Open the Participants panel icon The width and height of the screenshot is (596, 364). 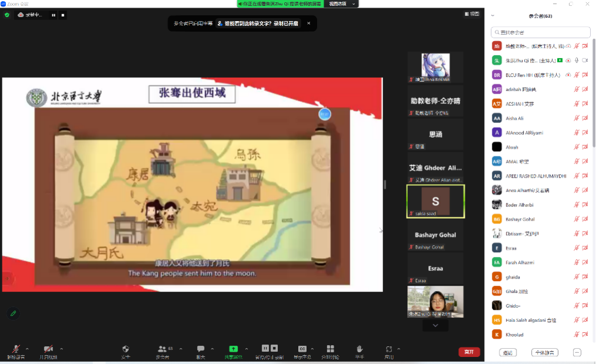point(162,349)
